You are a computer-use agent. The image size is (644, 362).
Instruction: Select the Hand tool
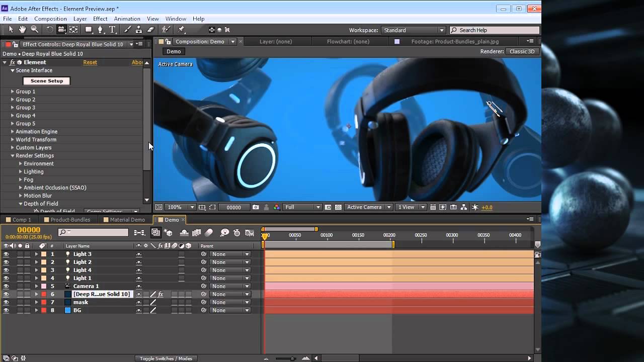pyautogui.click(x=23, y=30)
